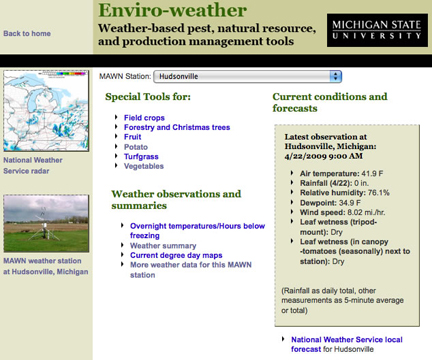
Task: Click the Dewpoint: 34.9 F reading
Action: [330, 203]
